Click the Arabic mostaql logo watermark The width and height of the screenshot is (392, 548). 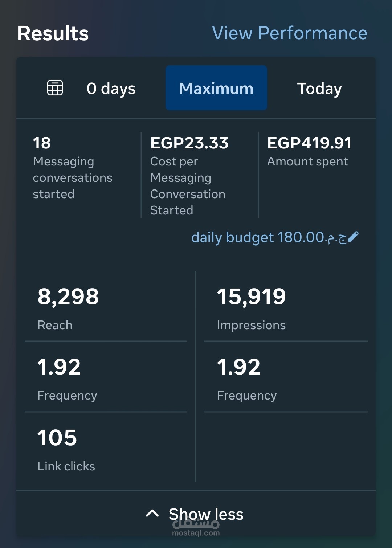click(196, 524)
